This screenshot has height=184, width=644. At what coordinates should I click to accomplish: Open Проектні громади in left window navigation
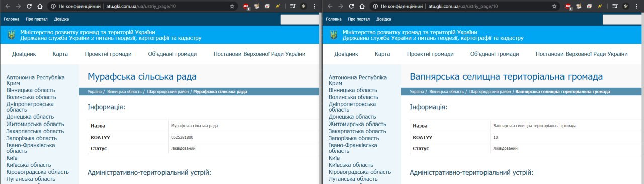pos(108,54)
